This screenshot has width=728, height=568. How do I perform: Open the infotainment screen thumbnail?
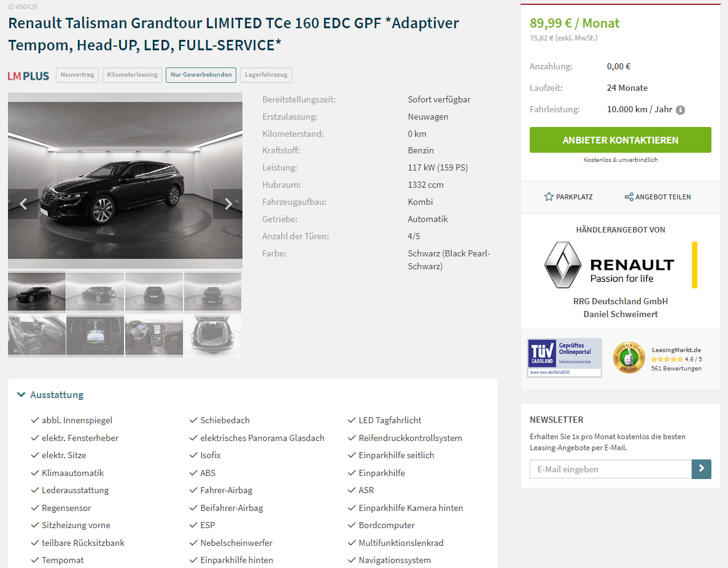pos(95,336)
